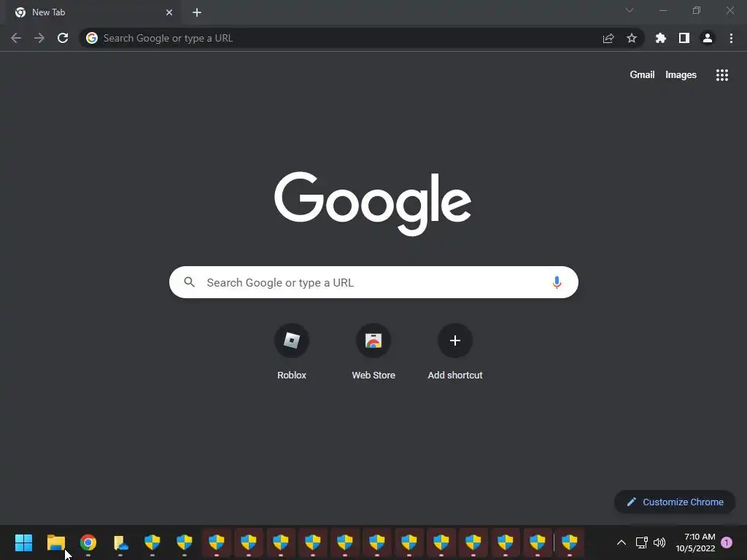Click the forward navigation arrow
Viewport: 747px width, 560px height.
[x=39, y=38]
